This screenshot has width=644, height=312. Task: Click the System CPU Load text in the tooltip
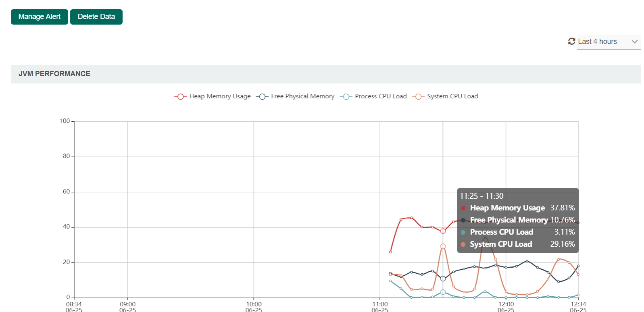coord(501,244)
